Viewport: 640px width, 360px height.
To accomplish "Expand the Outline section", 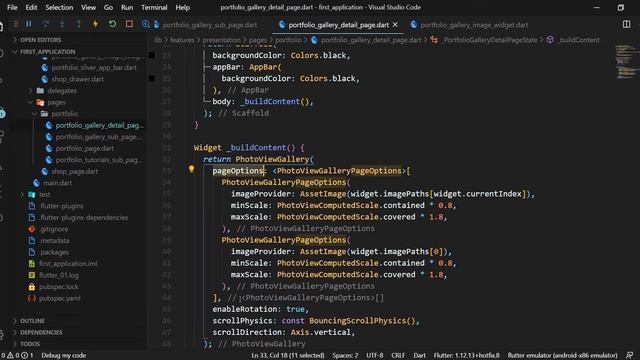I will [x=33, y=321].
